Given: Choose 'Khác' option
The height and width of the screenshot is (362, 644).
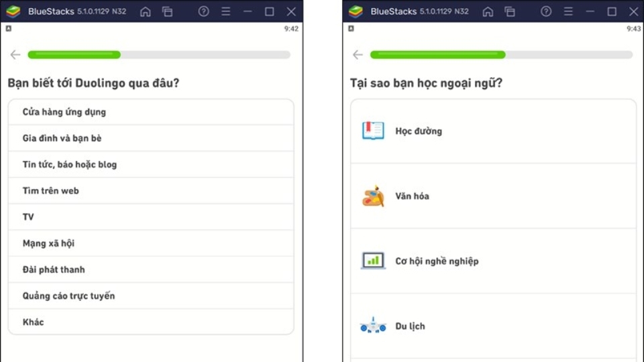Looking at the screenshot, I should click(x=151, y=322).
